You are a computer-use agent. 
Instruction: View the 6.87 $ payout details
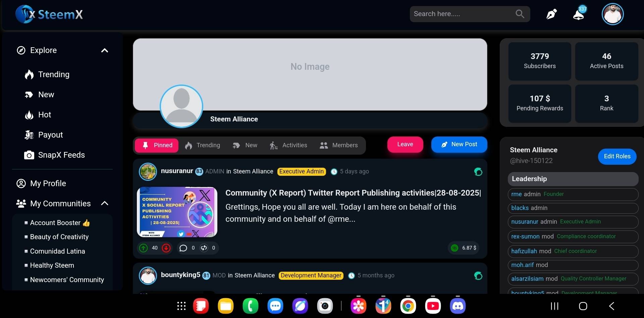click(x=464, y=248)
